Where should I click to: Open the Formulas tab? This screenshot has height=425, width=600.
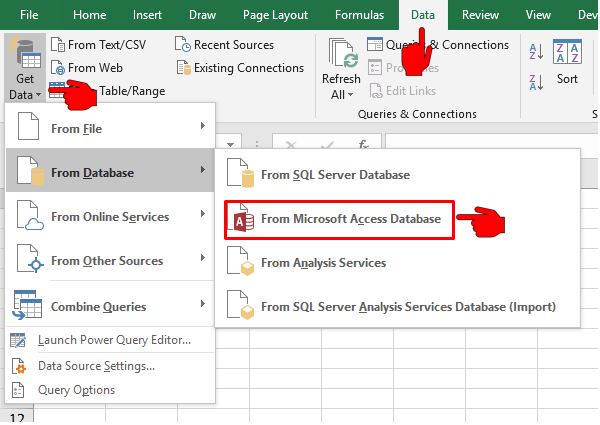coord(359,15)
